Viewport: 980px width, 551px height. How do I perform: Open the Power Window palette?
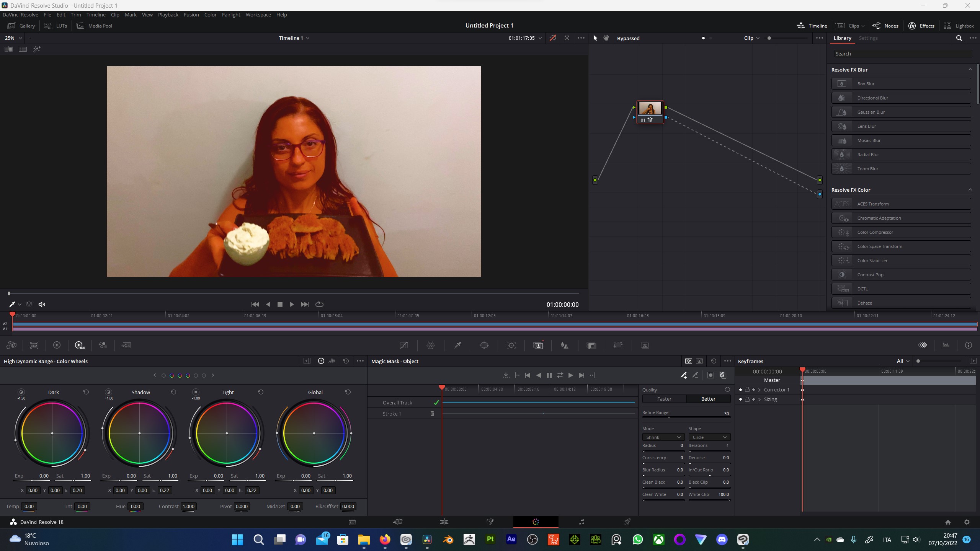pos(484,345)
